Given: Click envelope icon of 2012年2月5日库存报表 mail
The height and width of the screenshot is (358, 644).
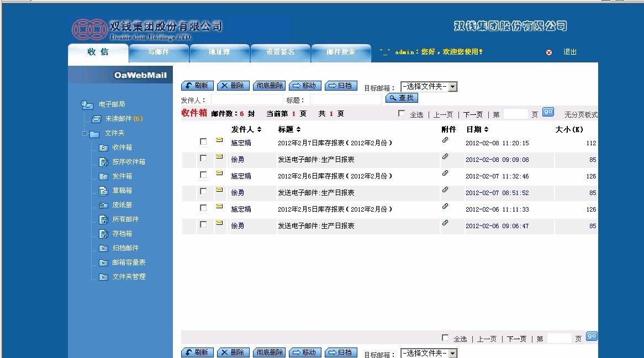Looking at the screenshot, I should pos(219,206).
